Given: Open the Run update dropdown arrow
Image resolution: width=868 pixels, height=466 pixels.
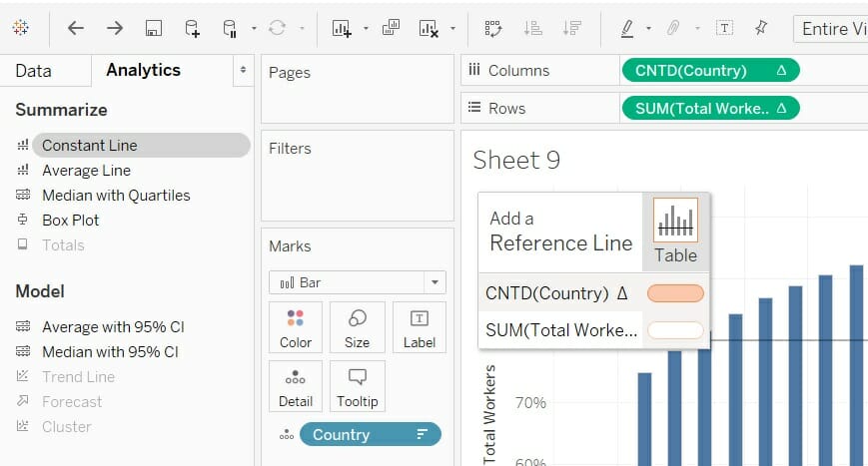Looking at the screenshot, I should pyautogui.click(x=302, y=28).
